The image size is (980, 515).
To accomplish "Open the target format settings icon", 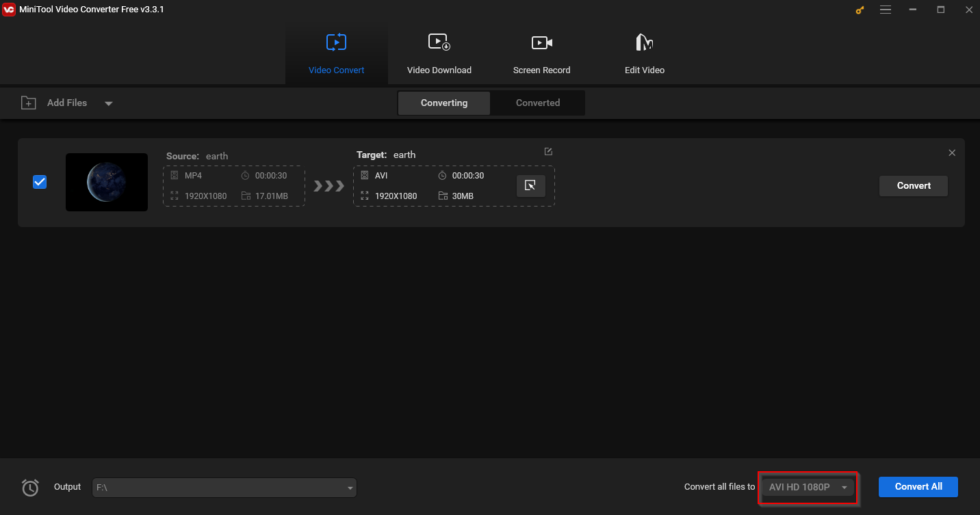I will tap(530, 185).
